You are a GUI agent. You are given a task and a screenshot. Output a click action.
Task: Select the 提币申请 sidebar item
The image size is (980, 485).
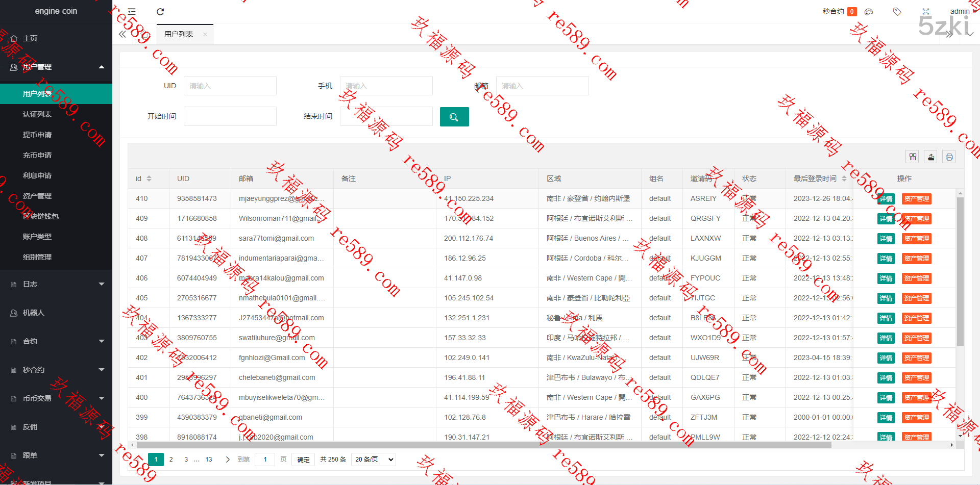(37, 135)
